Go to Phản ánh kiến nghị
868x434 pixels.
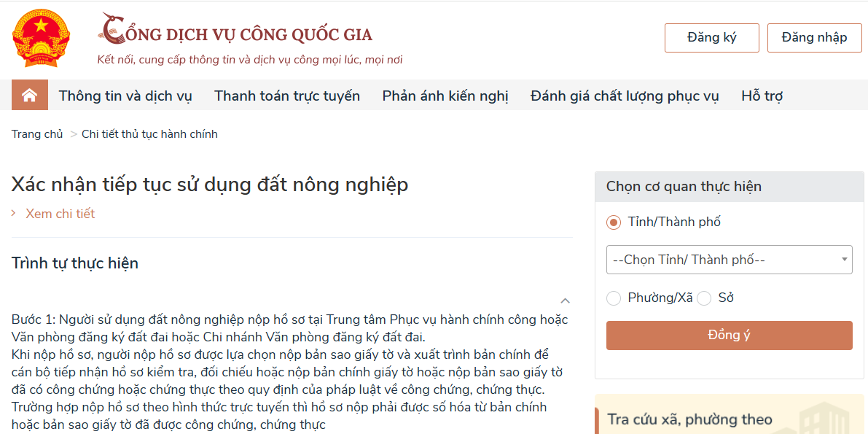point(445,96)
